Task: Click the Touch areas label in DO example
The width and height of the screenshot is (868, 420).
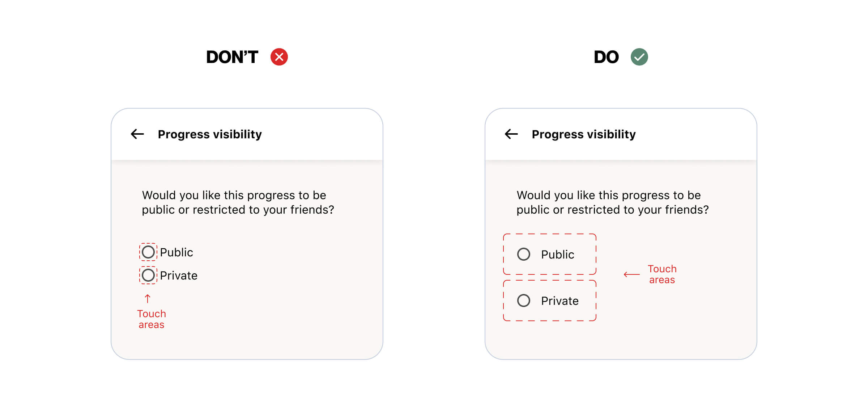Action: pos(662,274)
